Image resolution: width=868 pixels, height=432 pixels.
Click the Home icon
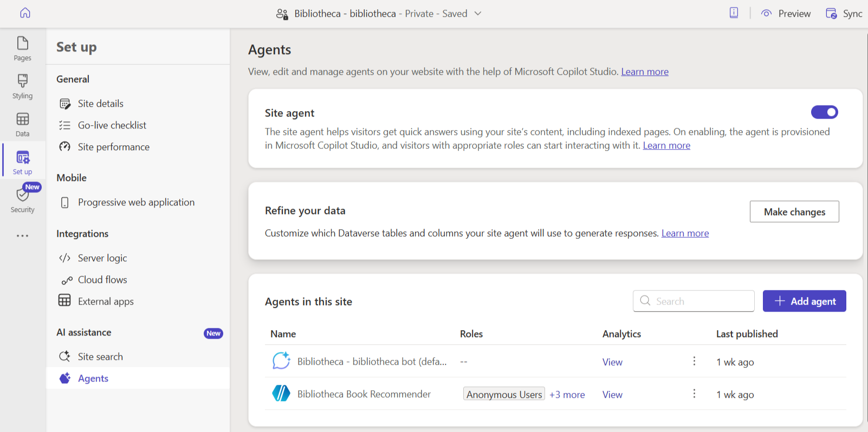coord(25,13)
